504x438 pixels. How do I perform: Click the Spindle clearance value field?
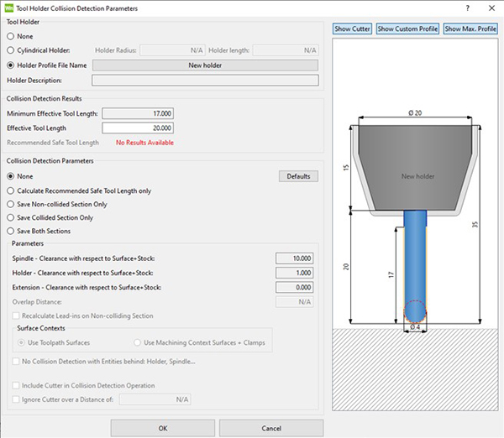click(x=296, y=258)
